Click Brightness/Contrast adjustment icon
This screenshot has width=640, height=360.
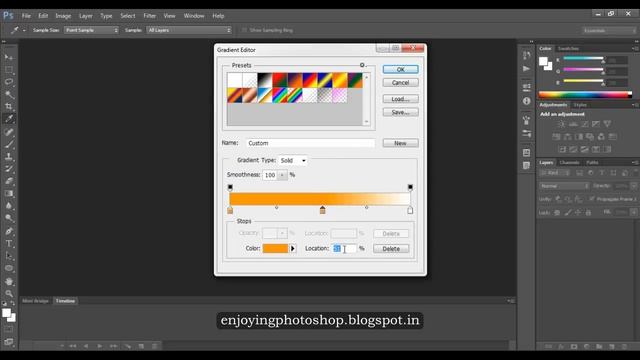click(x=562, y=124)
